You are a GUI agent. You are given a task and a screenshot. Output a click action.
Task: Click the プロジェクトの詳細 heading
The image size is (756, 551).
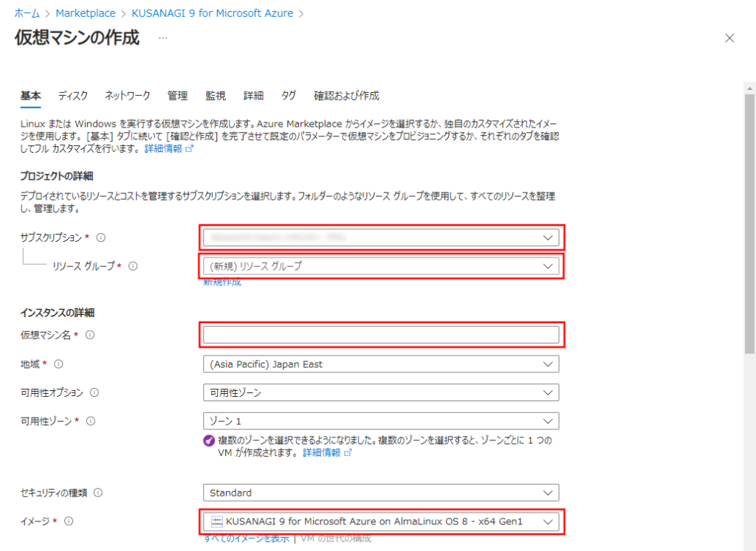coord(57,176)
